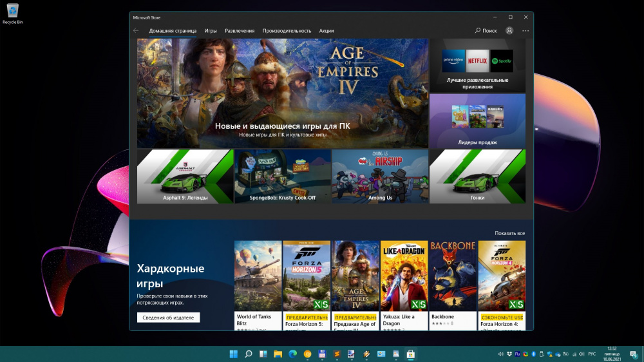Open the Asphalt 9: Легенды tile

tap(185, 176)
